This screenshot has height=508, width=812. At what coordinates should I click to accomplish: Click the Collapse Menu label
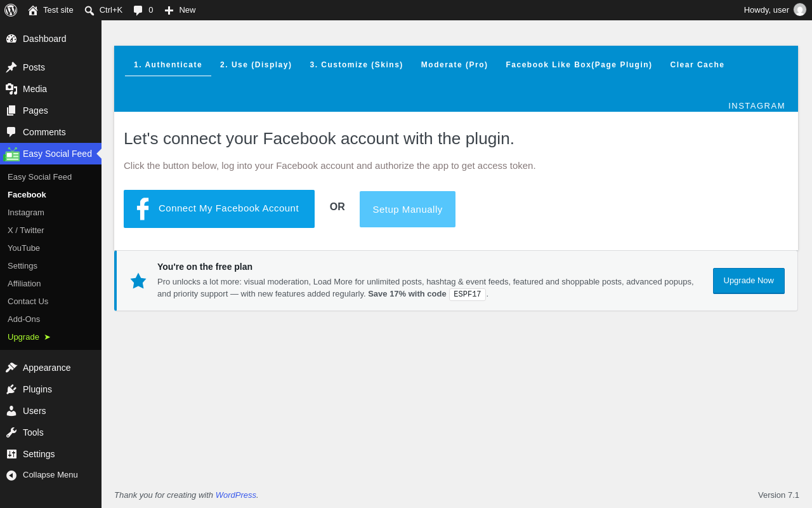pos(50,475)
